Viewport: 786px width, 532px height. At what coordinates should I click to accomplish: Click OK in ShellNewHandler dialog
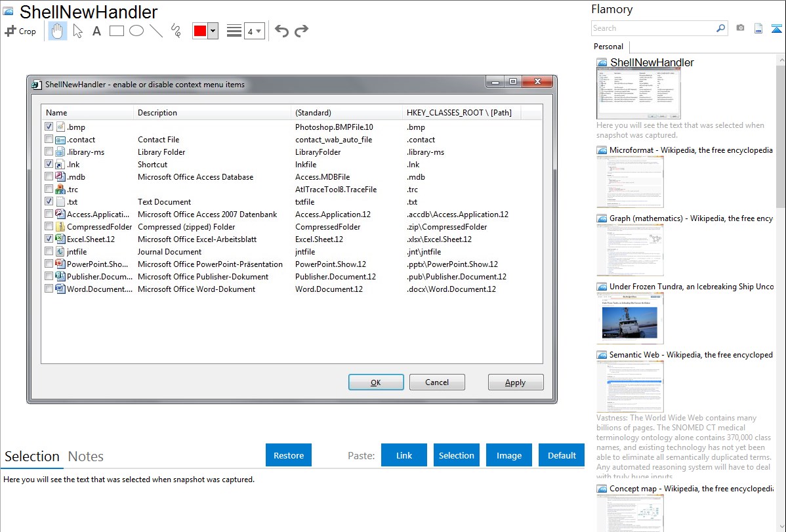tap(376, 382)
